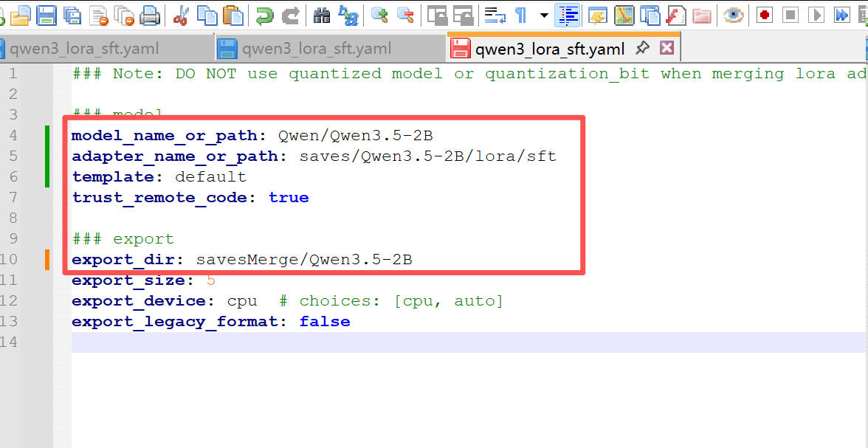Toggle the indent guide toolbar button
868x448 pixels.
pyautogui.click(x=568, y=15)
